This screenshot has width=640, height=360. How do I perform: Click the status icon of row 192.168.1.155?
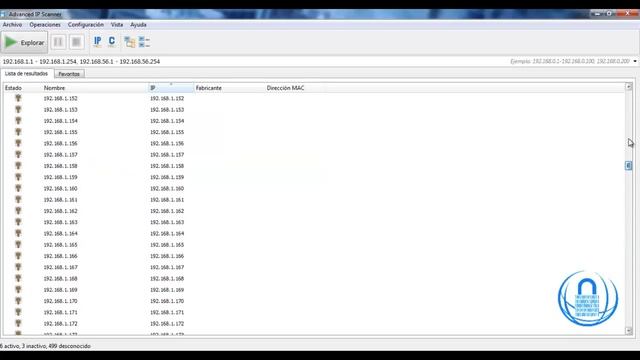coord(18,132)
